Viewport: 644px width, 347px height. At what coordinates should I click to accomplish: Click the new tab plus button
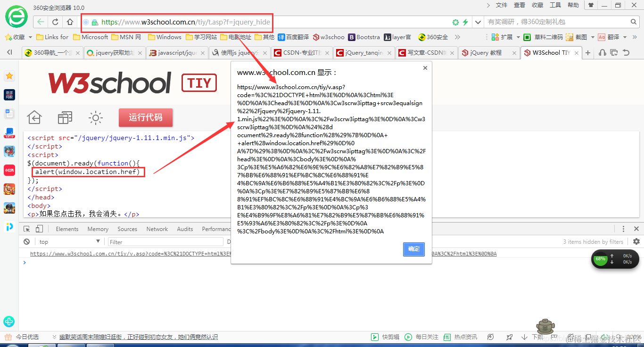[x=587, y=53]
